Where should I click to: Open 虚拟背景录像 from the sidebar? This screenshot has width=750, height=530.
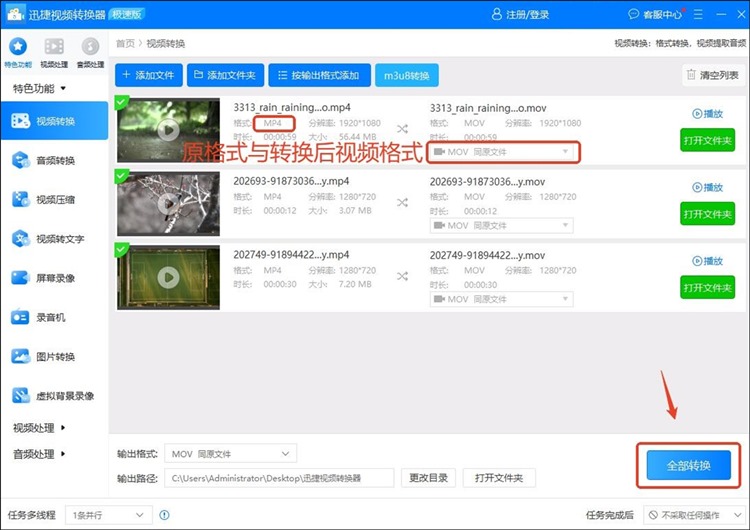pos(54,396)
